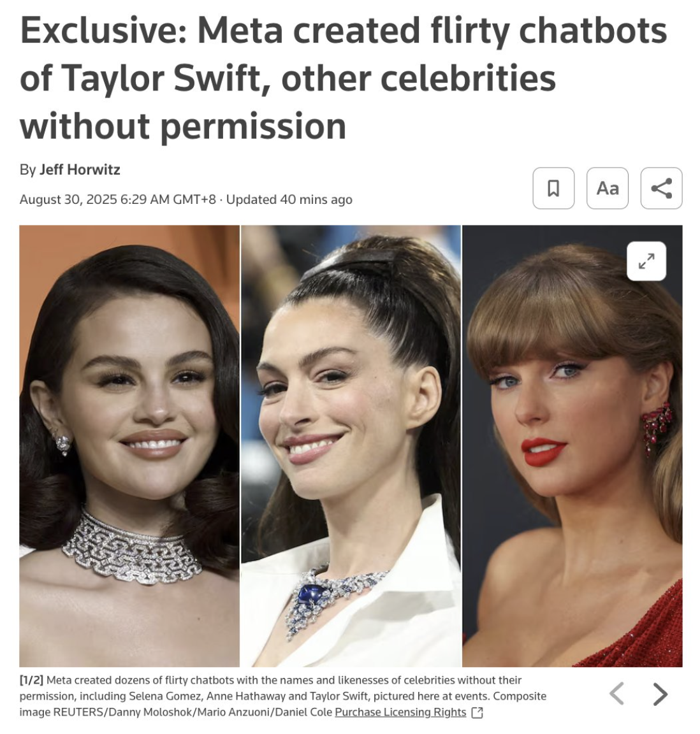Screen dimensions: 700x734
Task: Share the article via share icon
Action: click(x=661, y=188)
